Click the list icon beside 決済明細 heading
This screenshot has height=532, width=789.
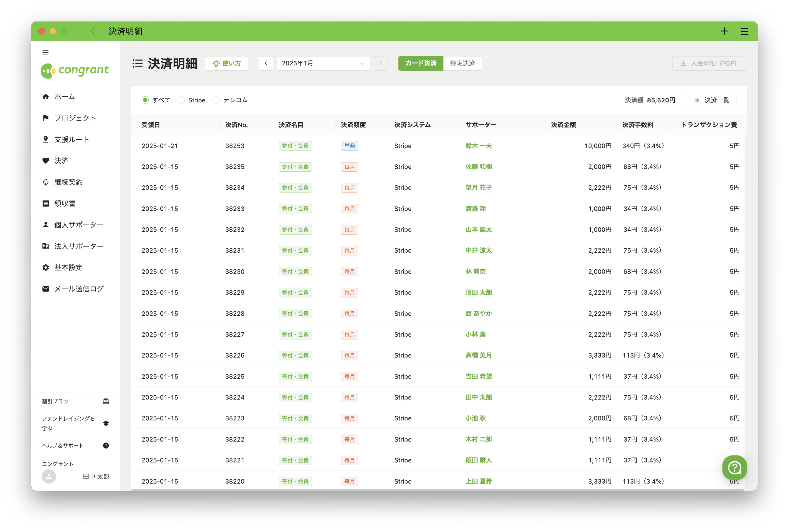pos(137,63)
